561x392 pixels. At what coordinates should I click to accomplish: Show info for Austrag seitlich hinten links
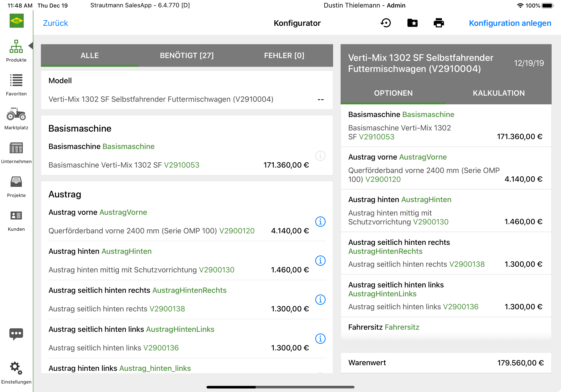point(320,339)
